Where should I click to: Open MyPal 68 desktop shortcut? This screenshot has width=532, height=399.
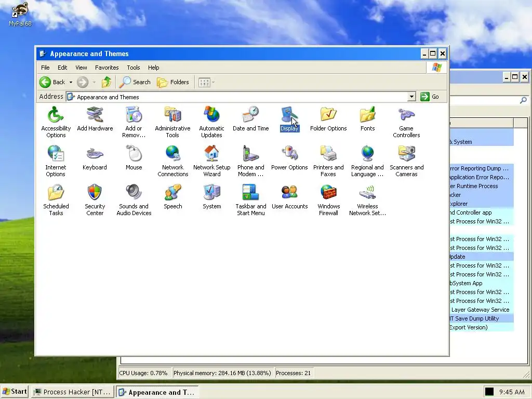(20, 14)
